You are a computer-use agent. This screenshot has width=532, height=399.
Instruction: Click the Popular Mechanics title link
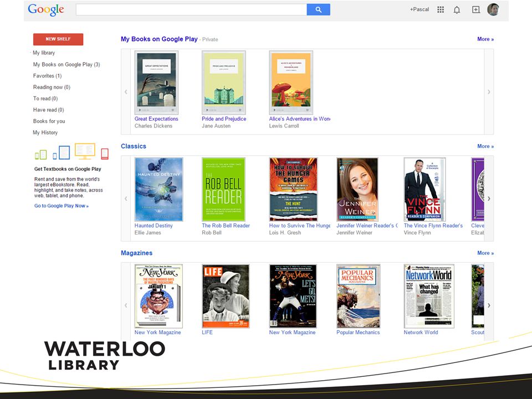(358, 332)
